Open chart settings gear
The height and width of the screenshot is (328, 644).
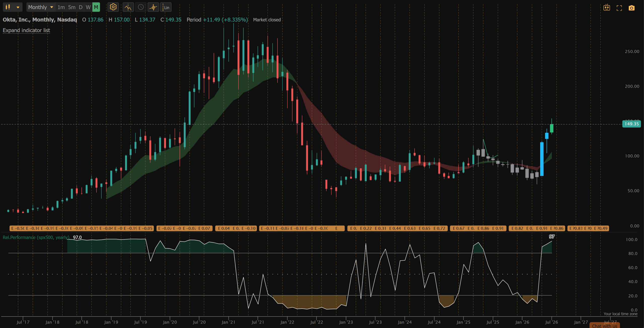click(113, 7)
